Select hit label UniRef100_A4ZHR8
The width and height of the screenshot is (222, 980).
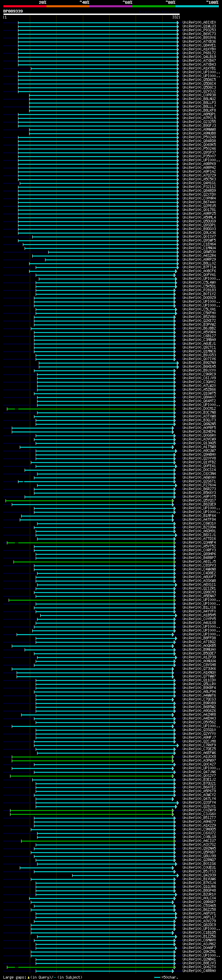click(x=199, y=715)
